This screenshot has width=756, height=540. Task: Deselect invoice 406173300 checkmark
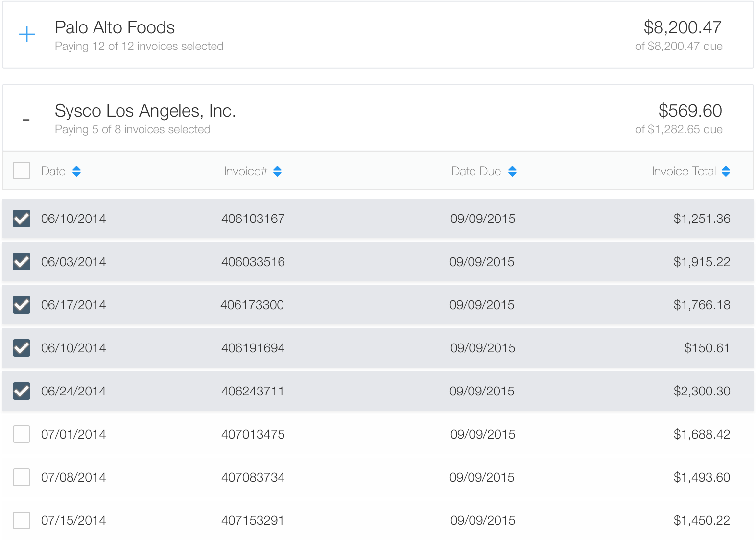(x=22, y=305)
